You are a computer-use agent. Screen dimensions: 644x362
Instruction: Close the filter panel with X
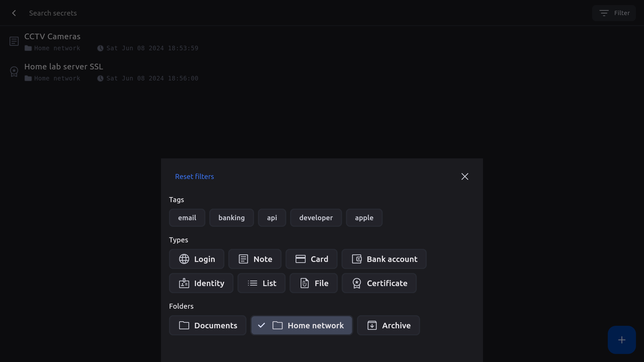tap(465, 176)
